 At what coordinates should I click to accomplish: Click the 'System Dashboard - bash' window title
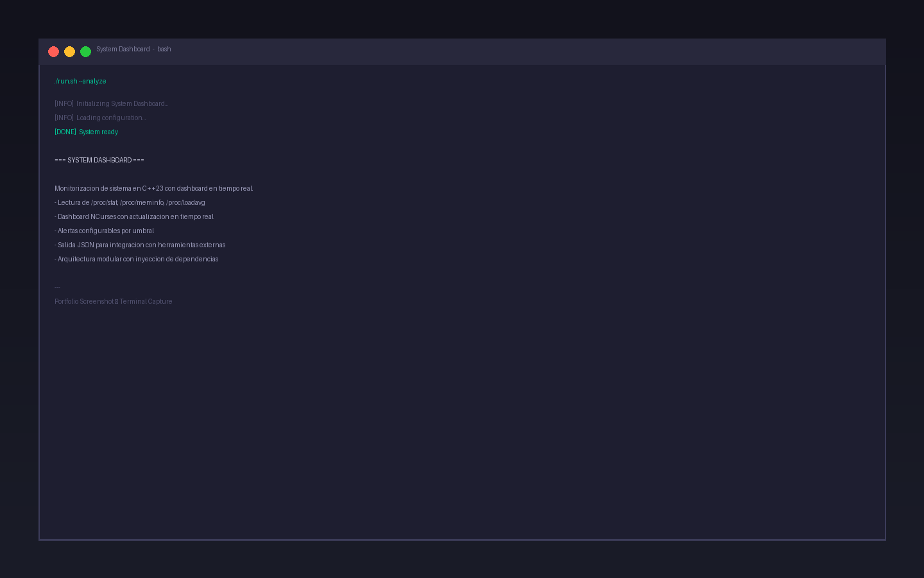click(133, 49)
